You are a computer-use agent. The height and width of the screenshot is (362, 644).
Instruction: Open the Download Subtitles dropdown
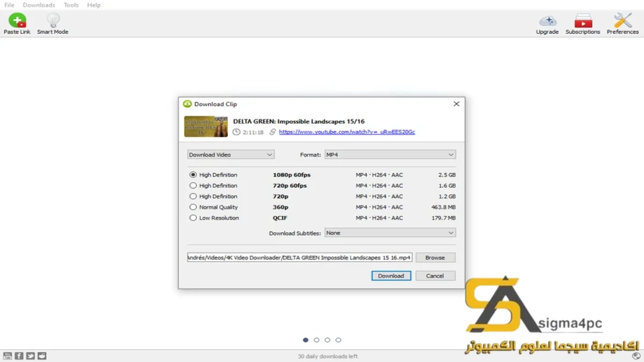pos(390,233)
